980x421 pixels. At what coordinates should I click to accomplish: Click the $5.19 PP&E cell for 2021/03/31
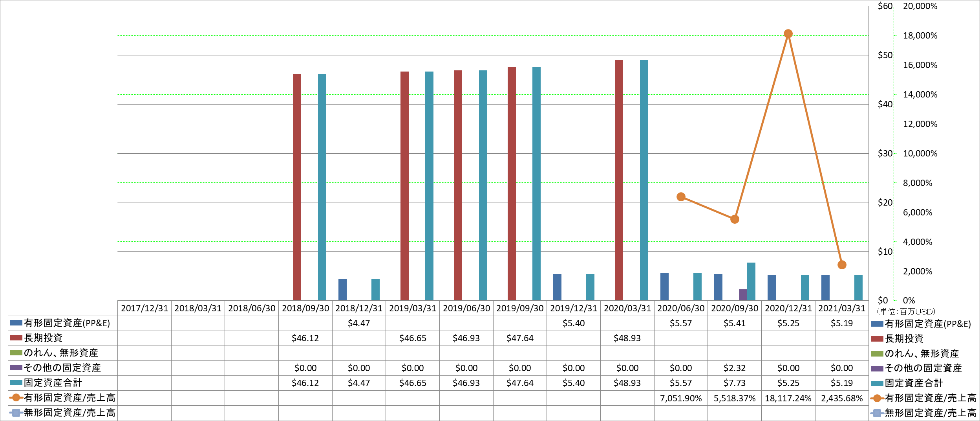point(842,323)
